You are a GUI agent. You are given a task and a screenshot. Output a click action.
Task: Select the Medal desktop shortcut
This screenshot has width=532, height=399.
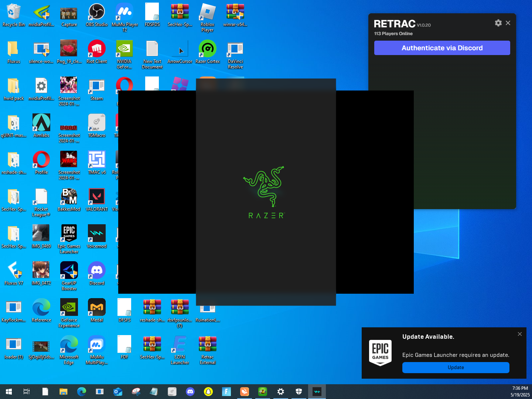[x=97, y=311]
